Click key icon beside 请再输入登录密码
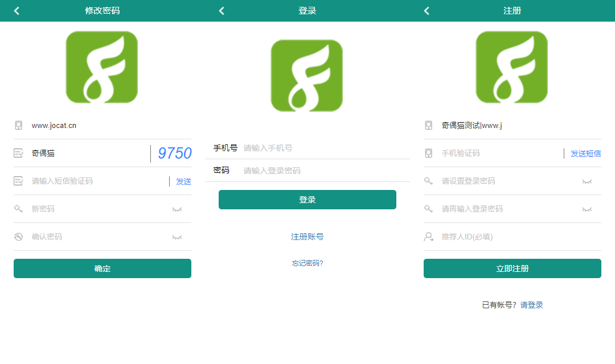 pos(429,209)
